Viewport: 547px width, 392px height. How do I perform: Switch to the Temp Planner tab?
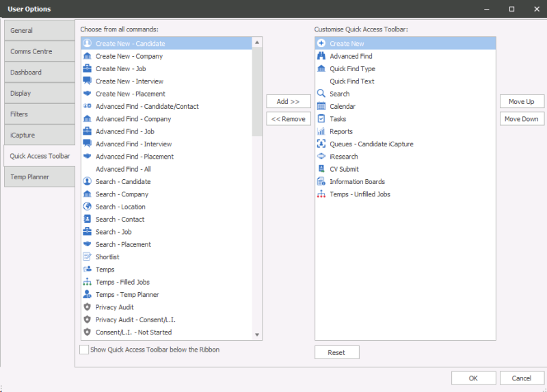pos(38,177)
